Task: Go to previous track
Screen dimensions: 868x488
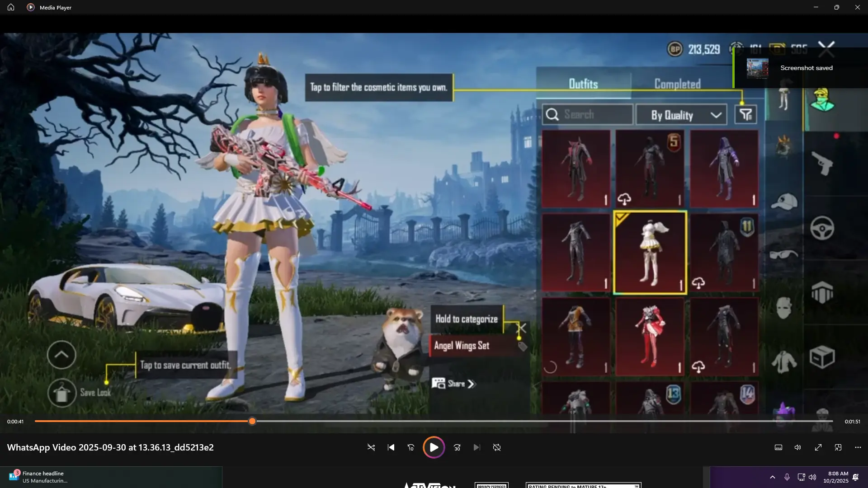Action: pos(391,447)
